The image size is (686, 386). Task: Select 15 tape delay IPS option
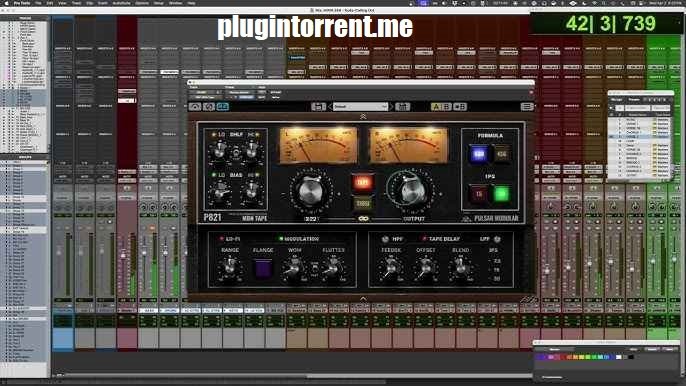point(497,270)
